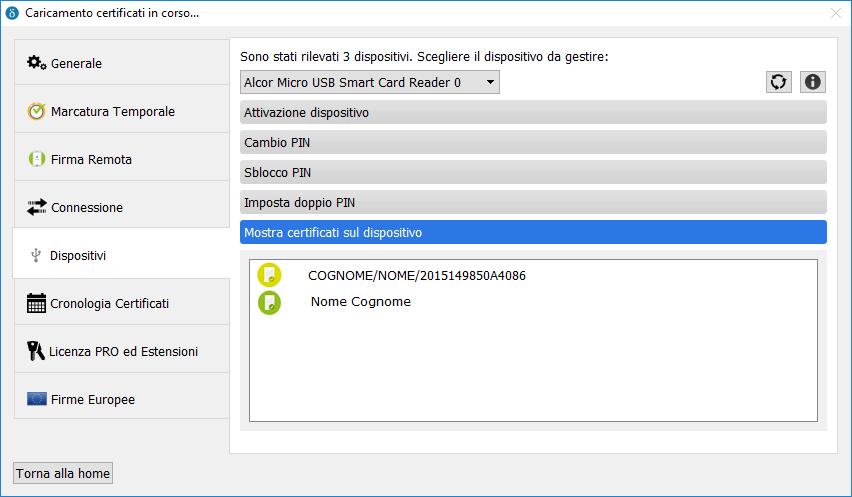
Task: Close the window with the X button
Action: (836, 13)
